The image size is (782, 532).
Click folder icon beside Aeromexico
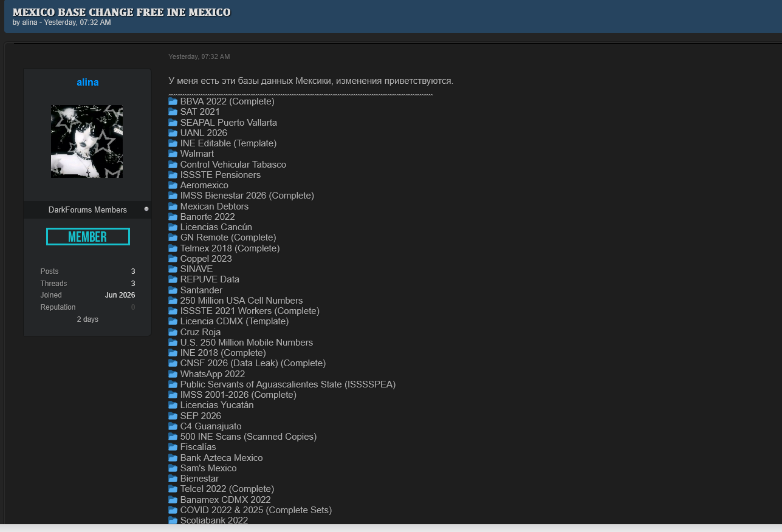[x=173, y=185]
